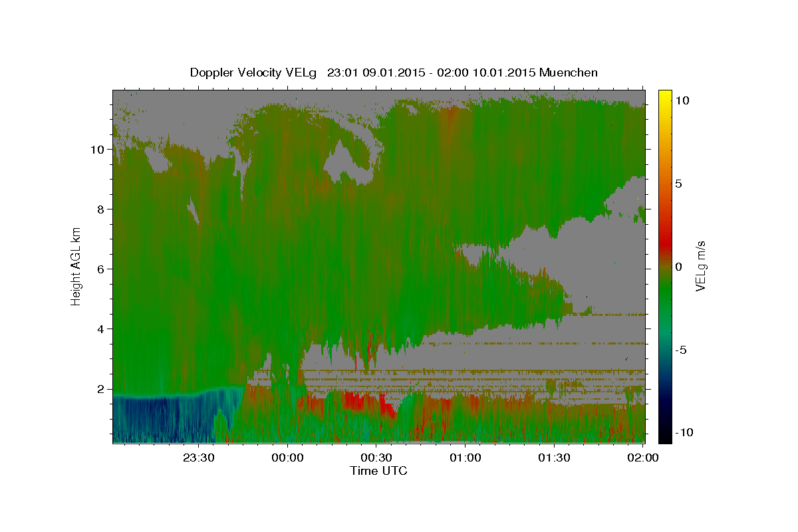The height and width of the screenshot is (532, 798).
Task: Click the 00:30 time tick label
Action: click(376, 458)
